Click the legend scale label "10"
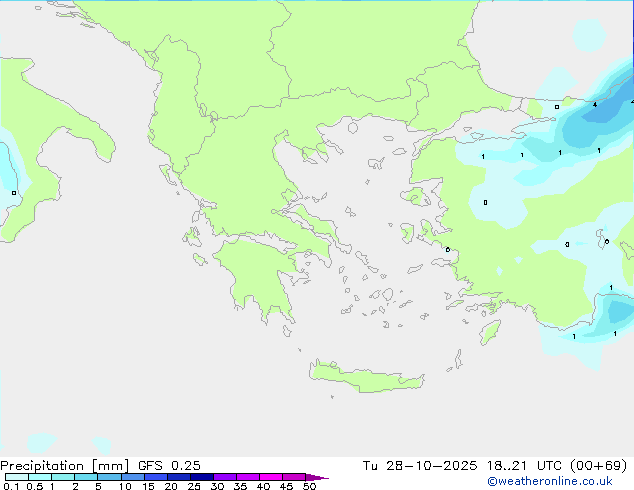Image resolution: width=634 pixels, height=490 pixels. pyautogui.click(x=125, y=486)
